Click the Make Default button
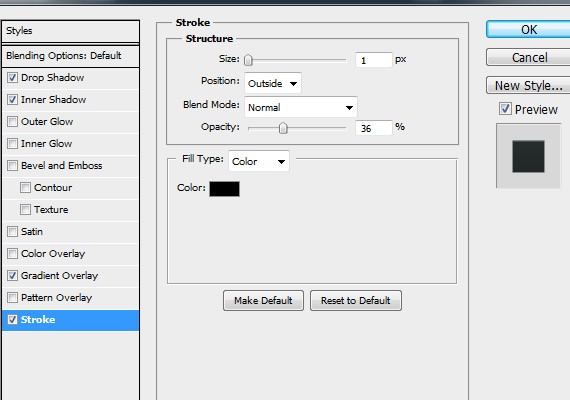Image resolution: width=570 pixels, height=400 pixels. [x=263, y=300]
